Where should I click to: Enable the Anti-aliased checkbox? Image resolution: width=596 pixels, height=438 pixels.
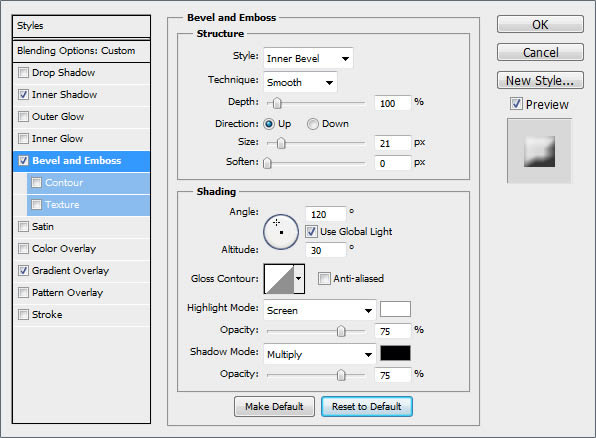[x=324, y=279]
